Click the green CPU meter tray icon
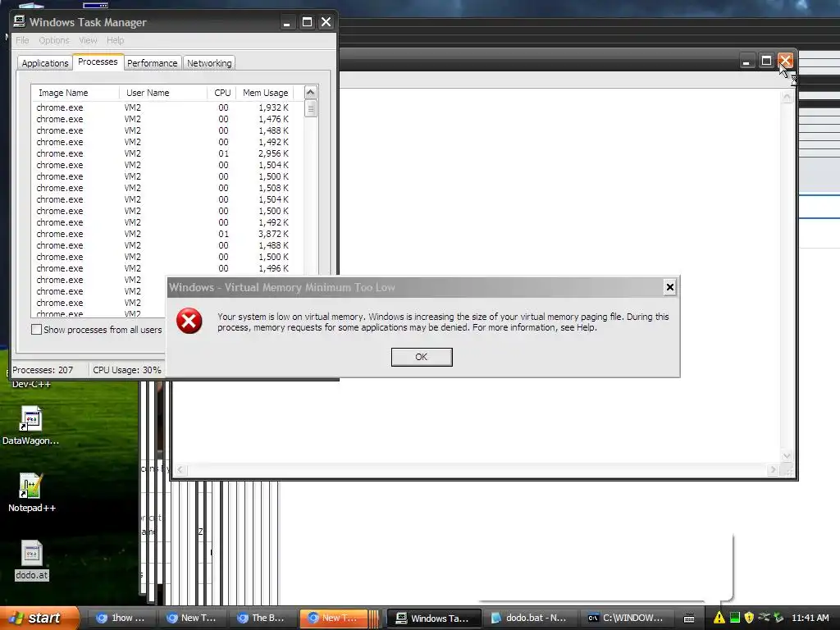840x630 pixels. pyautogui.click(x=735, y=619)
